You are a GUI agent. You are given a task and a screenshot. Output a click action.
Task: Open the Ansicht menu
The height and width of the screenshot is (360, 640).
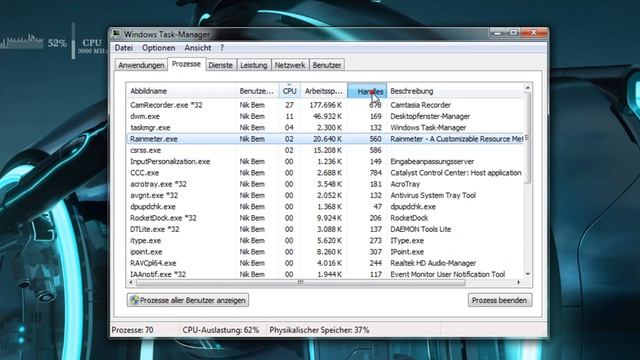pos(198,48)
